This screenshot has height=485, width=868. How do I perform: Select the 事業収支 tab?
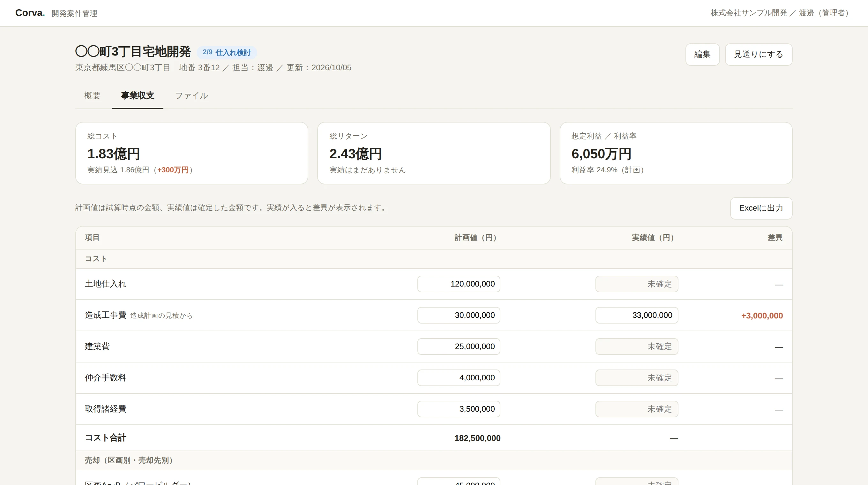(x=138, y=96)
